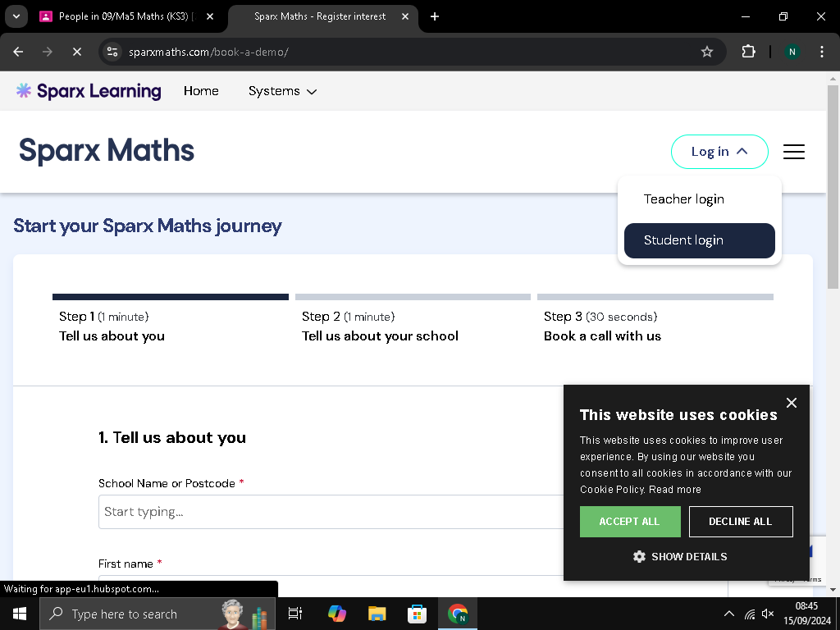The width and height of the screenshot is (840, 630).
Task: Open the Read more cookie policy link
Action: click(674, 490)
